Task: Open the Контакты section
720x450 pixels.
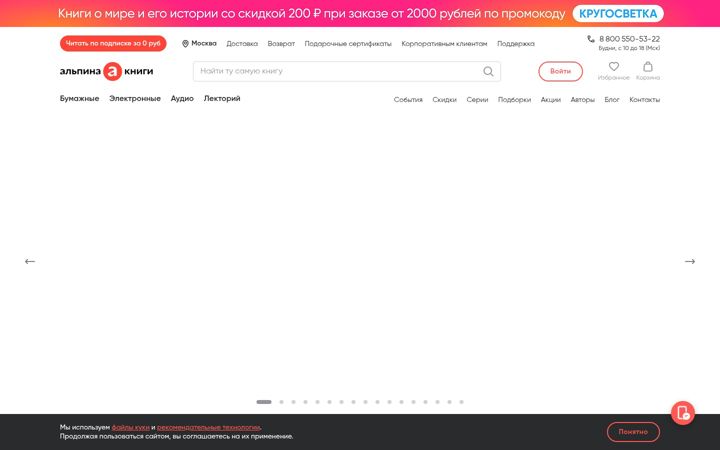Action: pos(644,100)
